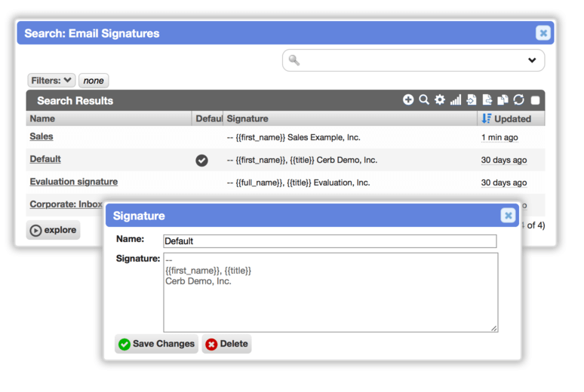Expand the Filters dropdown

(x=51, y=81)
